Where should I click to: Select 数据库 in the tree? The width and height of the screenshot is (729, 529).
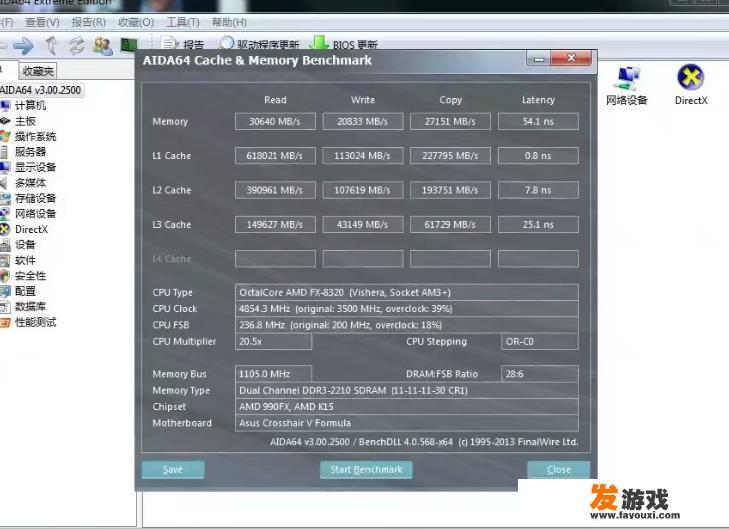(30, 306)
